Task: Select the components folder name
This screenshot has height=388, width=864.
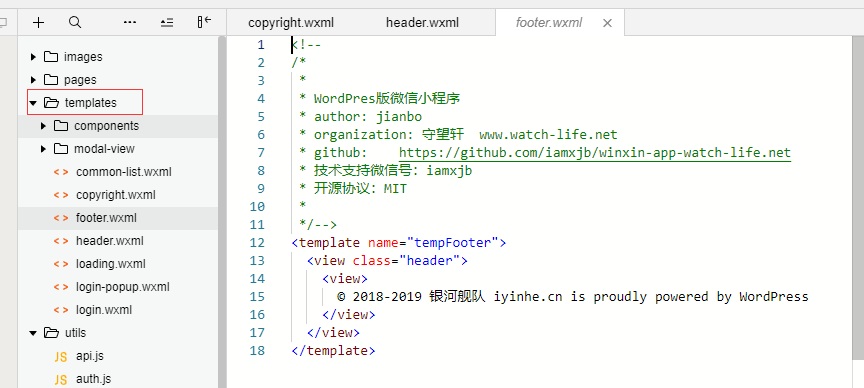Action: [x=106, y=126]
